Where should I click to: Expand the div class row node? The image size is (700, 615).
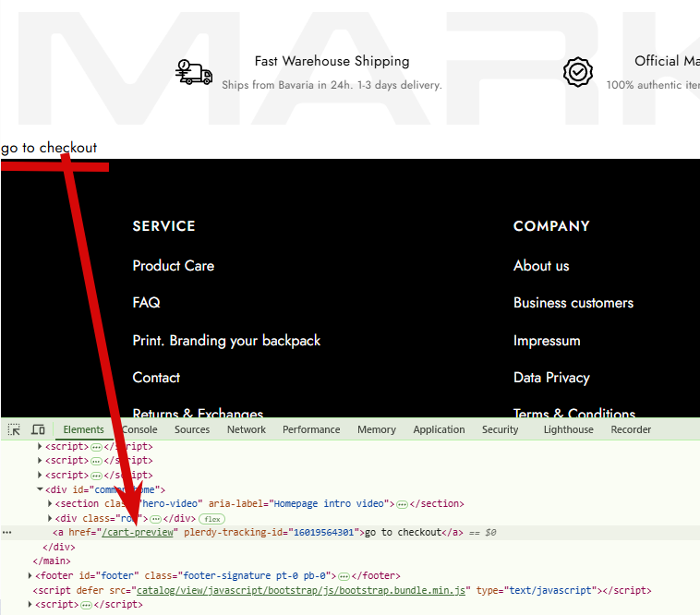tap(50, 518)
